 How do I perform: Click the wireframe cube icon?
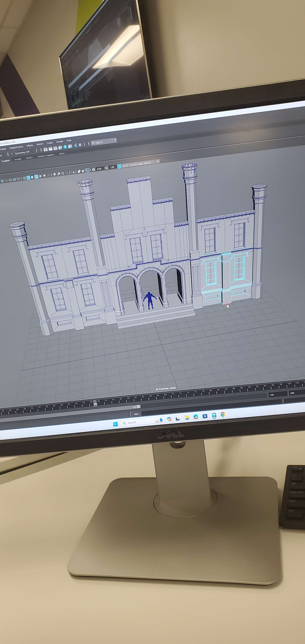click(x=24, y=178)
